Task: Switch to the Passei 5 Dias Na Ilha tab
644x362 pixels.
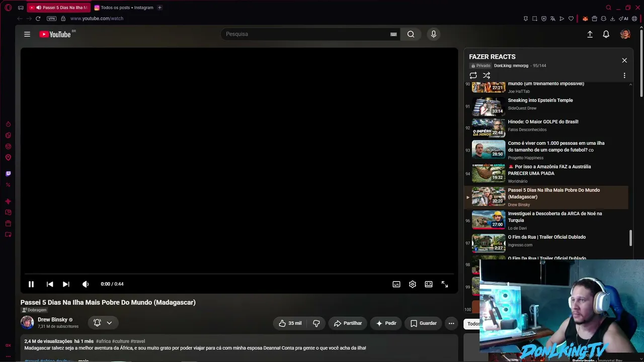Action: coord(59,8)
